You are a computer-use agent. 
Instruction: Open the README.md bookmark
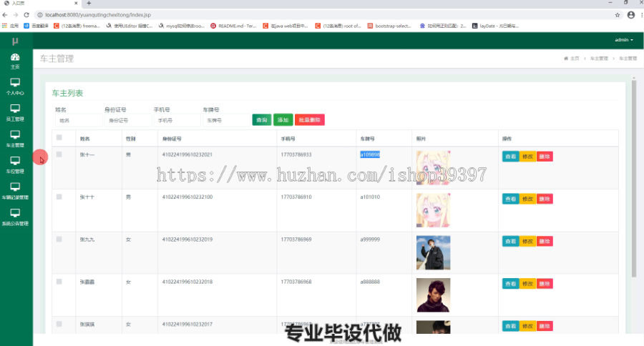(x=233, y=26)
